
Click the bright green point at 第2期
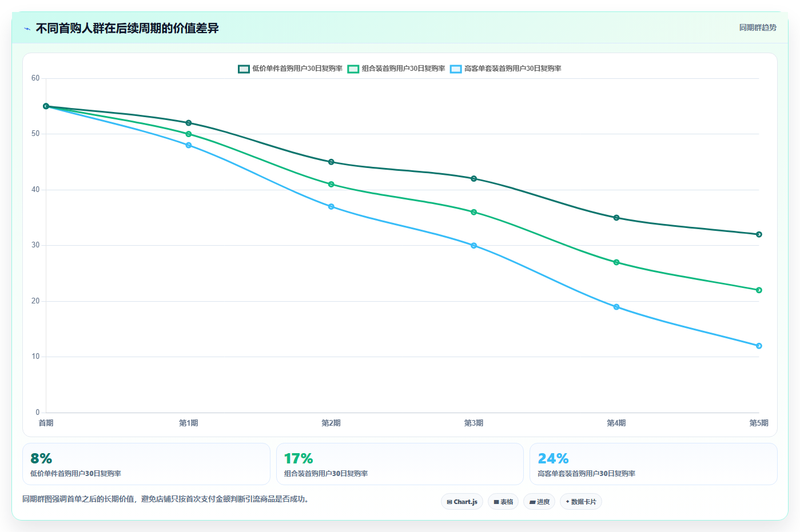(x=331, y=184)
